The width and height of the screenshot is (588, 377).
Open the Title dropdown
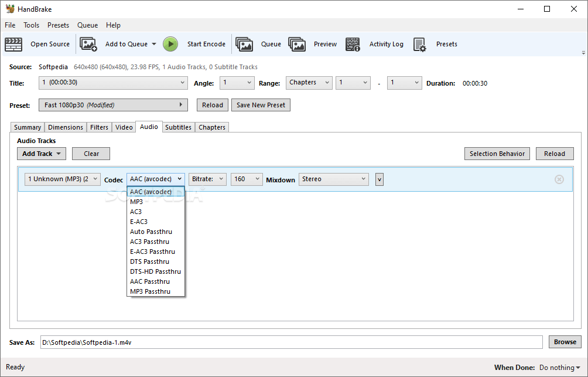(x=113, y=83)
